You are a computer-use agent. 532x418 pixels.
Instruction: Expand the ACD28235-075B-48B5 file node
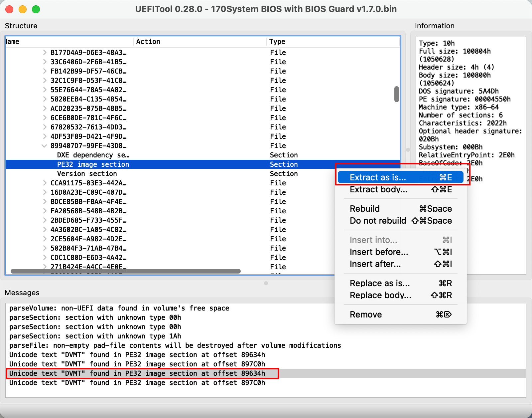(45, 108)
